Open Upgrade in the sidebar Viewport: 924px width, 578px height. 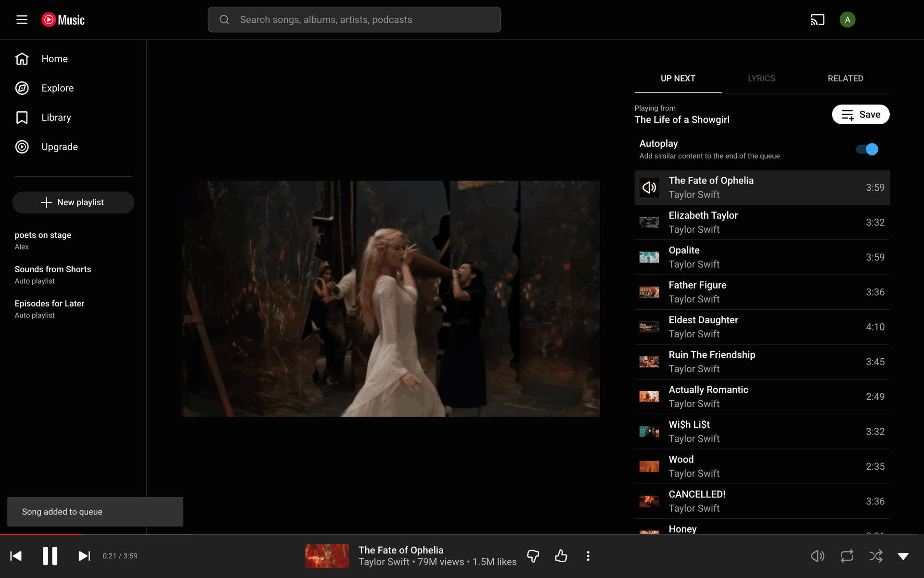pyautogui.click(x=73, y=147)
